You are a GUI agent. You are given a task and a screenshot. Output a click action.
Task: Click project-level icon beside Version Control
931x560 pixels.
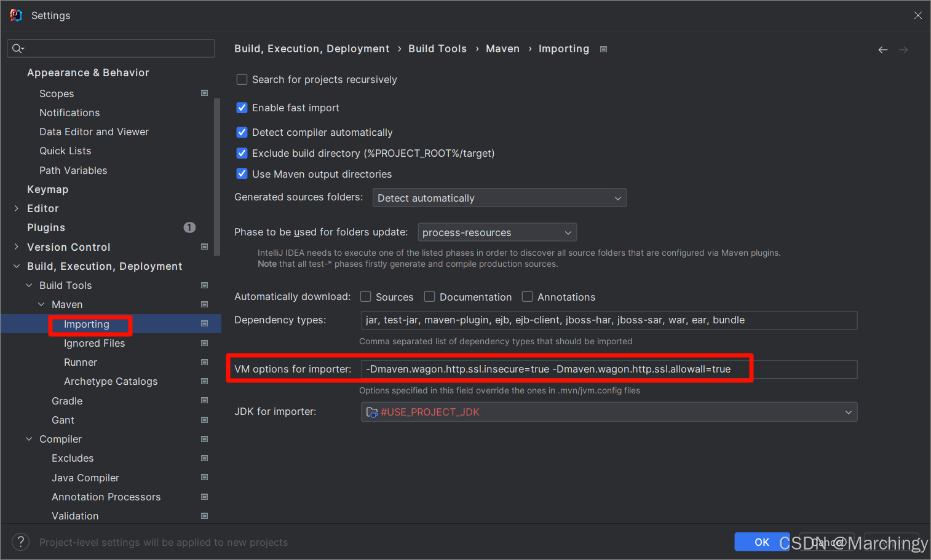(205, 247)
